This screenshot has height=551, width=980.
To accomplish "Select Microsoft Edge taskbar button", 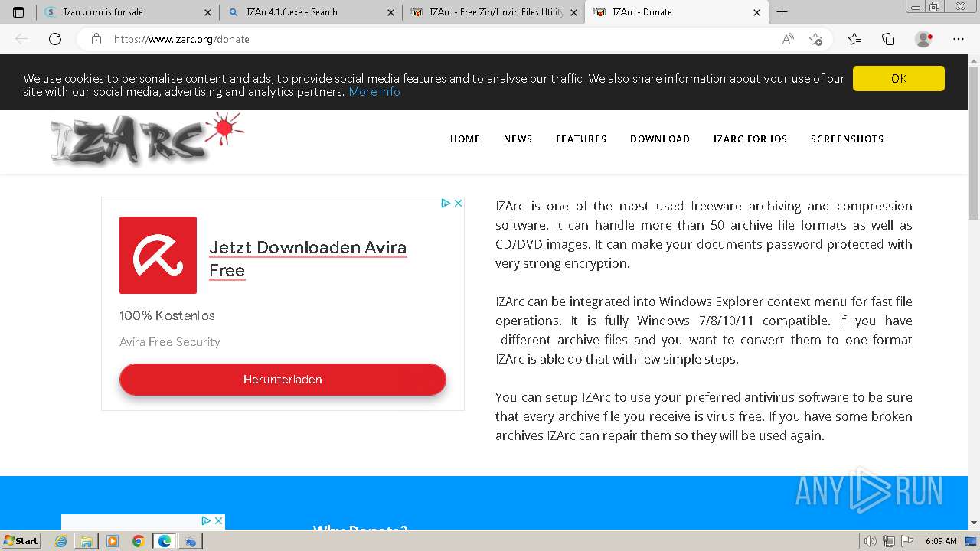I will tap(165, 541).
